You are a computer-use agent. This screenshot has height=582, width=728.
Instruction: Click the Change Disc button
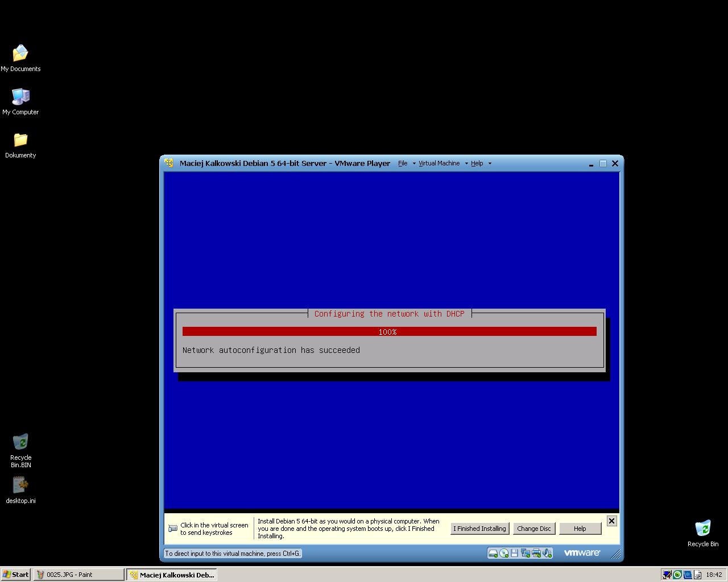click(x=534, y=529)
